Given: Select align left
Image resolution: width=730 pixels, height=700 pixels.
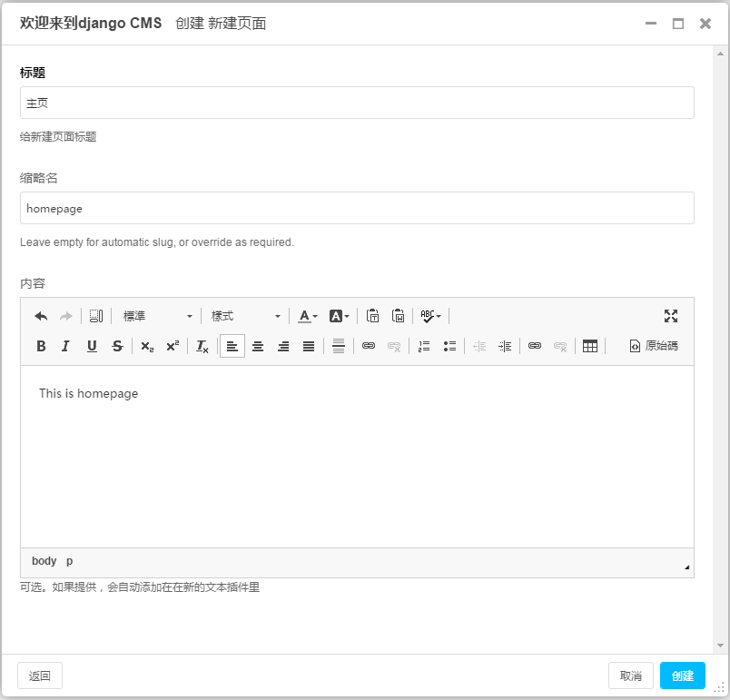Looking at the screenshot, I should tap(232, 346).
